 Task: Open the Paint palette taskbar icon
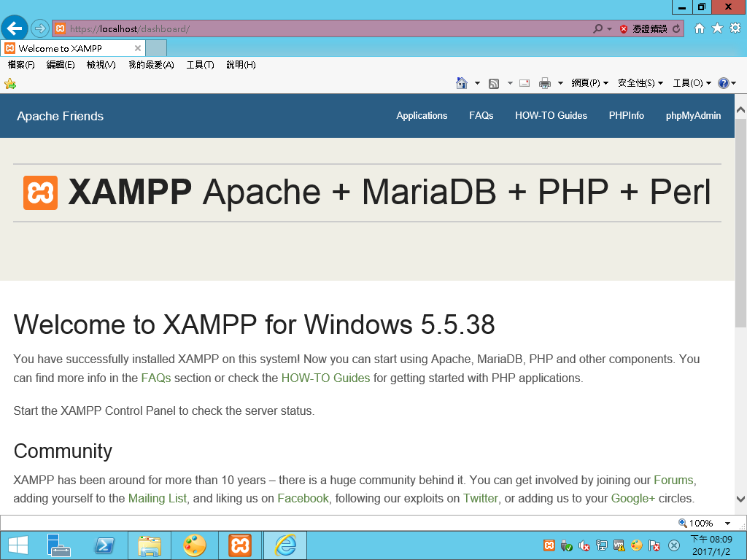194,545
